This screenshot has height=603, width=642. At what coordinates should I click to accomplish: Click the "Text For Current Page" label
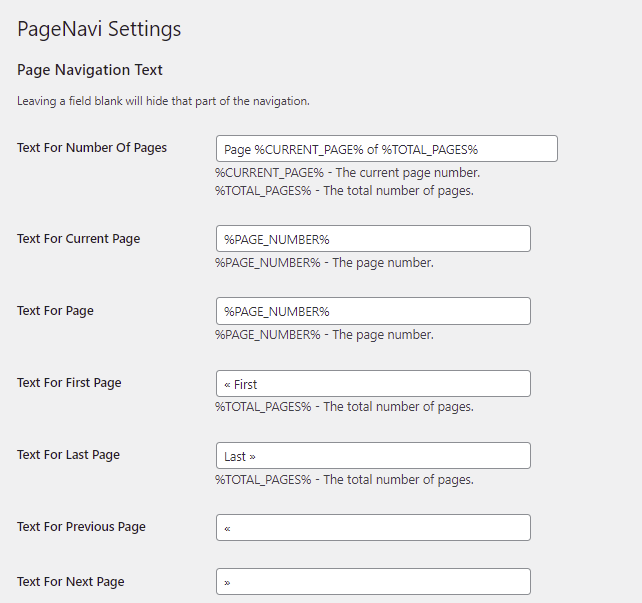click(79, 239)
